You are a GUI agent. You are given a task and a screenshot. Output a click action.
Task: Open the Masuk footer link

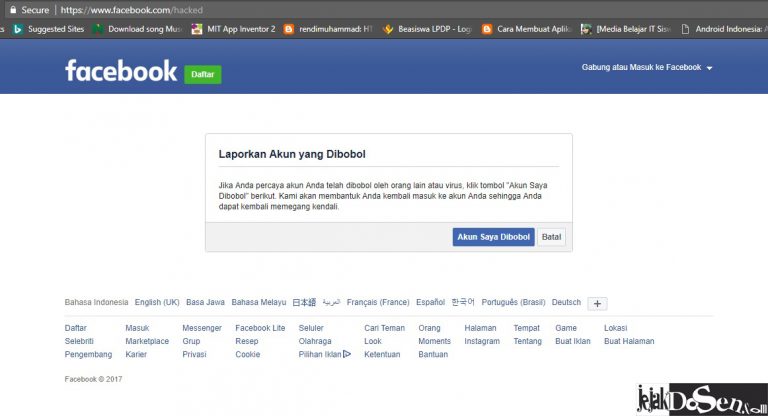(137, 328)
